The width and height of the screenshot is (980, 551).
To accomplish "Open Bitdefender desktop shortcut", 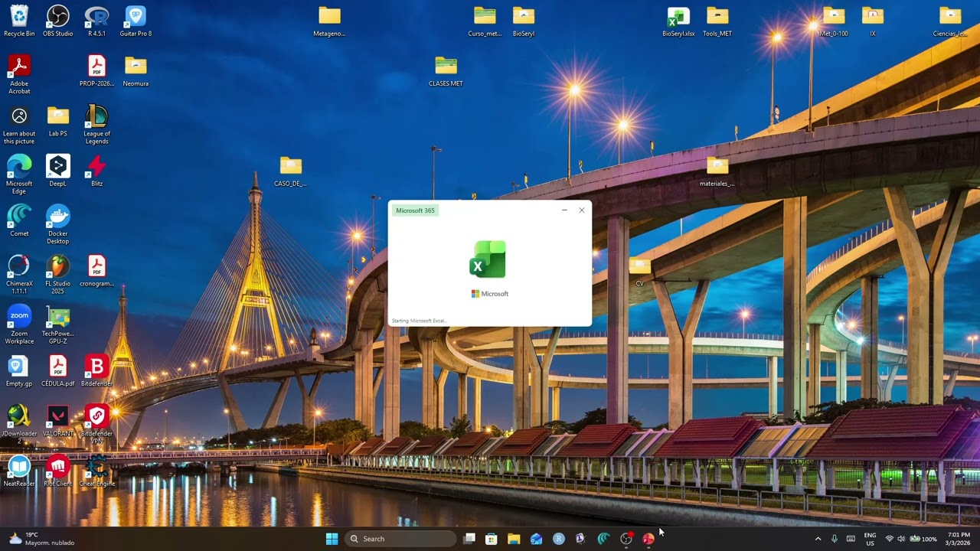I will point(96,371).
